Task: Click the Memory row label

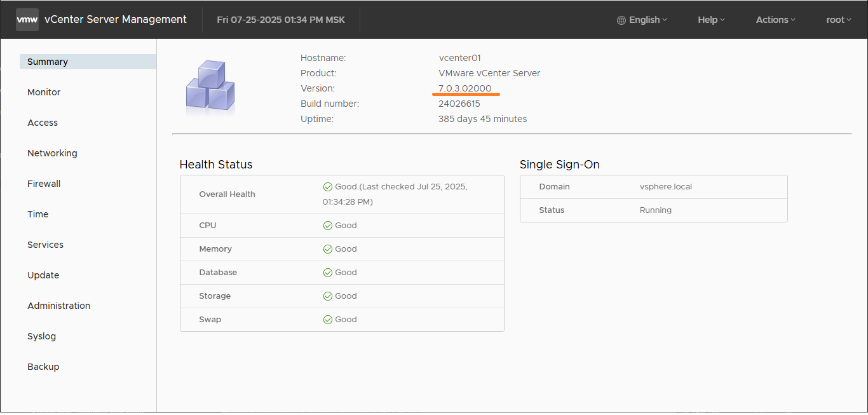Action: point(215,249)
